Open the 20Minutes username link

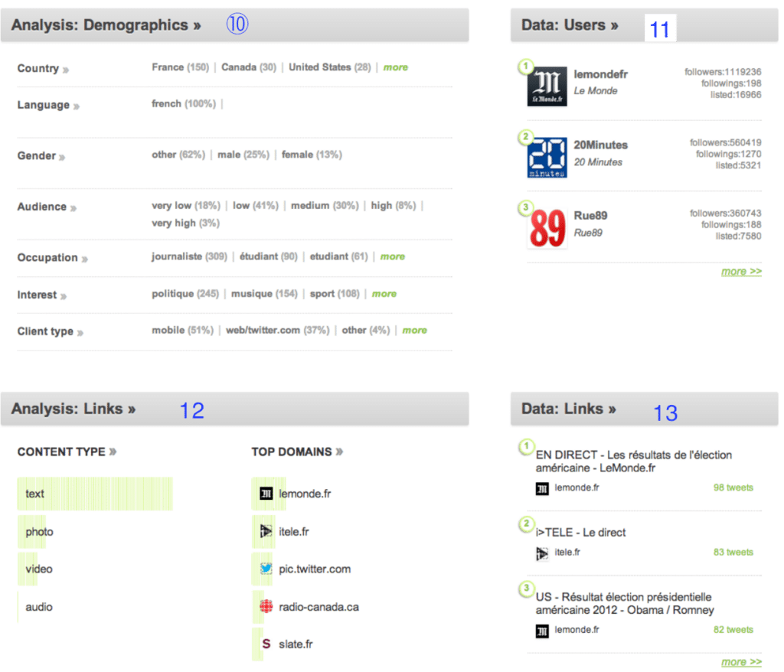(600, 145)
